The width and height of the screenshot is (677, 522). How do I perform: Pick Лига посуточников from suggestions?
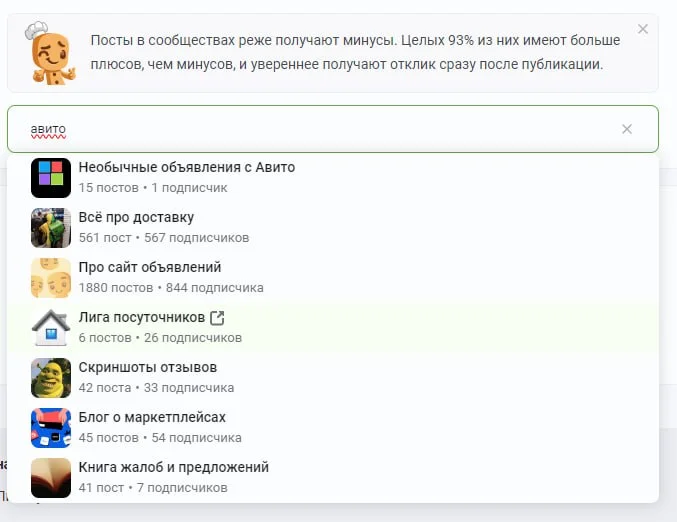333,328
